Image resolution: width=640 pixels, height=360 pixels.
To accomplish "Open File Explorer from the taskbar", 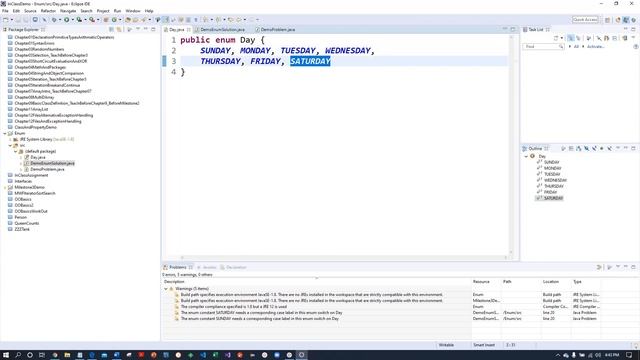I will click(x=67, y=355).
